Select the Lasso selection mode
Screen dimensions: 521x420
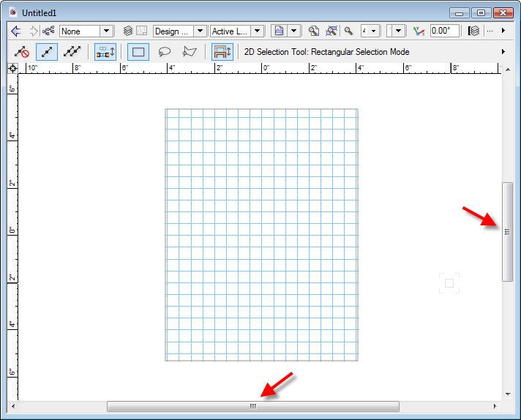coord(165,52)
